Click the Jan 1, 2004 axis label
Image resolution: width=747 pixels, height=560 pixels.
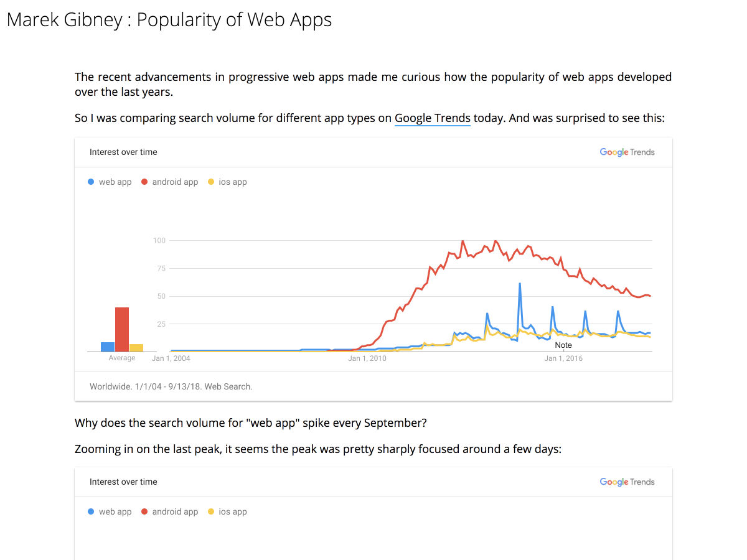click(x=171, y=358)
